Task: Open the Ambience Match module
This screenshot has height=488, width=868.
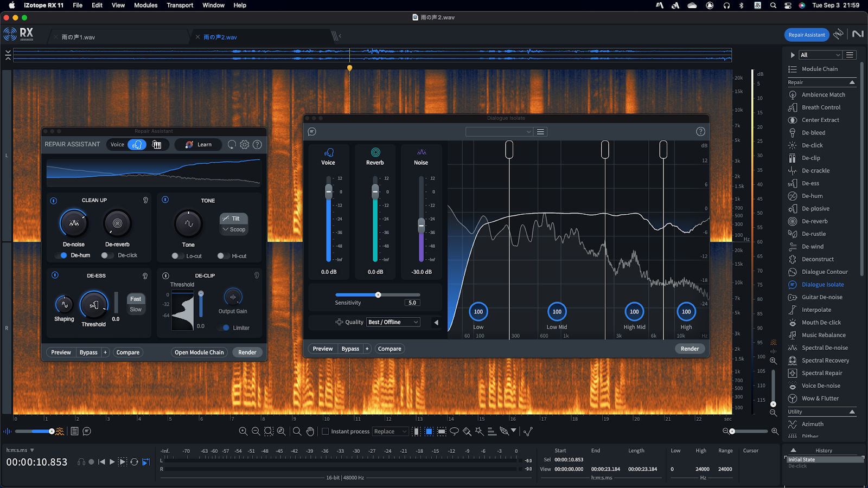Action: pyautogui.click(x=823, y=94)
